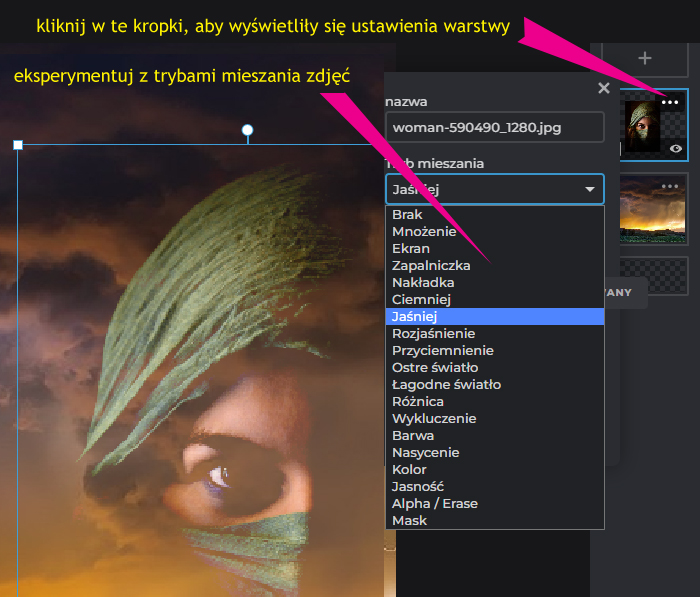The width and height of the screenshot is (700, 597).
Task: Choose Rozjaśnienie in blend mode list
Action: point(433,333)
